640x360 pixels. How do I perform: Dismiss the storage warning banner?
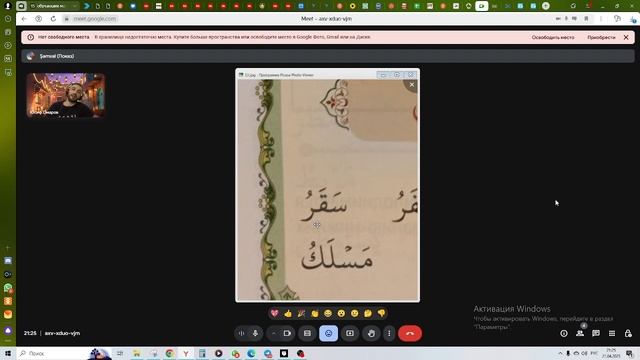626,37
